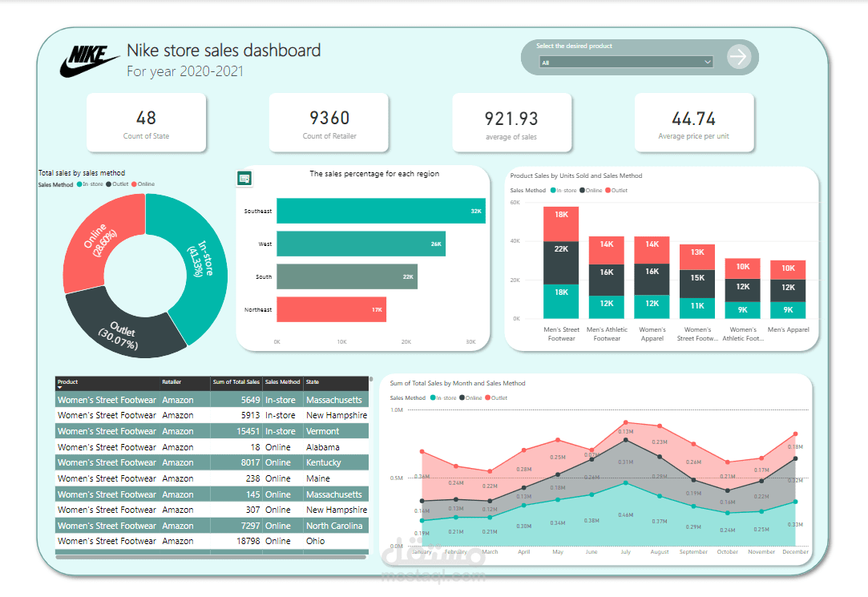Sort table by Sum of Total Sales header
The image size is (868, 597).
(x=236, y=381)
